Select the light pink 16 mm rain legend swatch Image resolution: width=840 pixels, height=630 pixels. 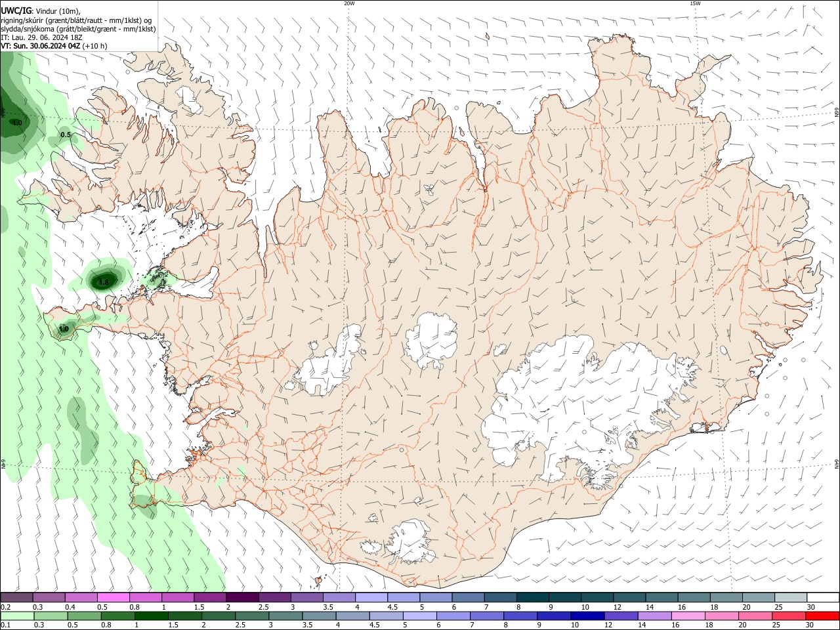click(x=688, y=616)
